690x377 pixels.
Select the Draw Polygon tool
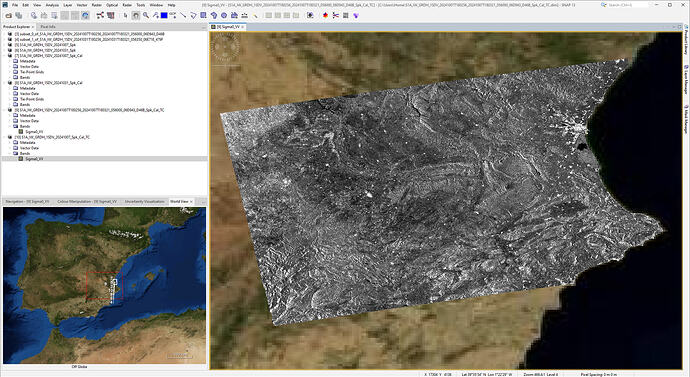213,15
